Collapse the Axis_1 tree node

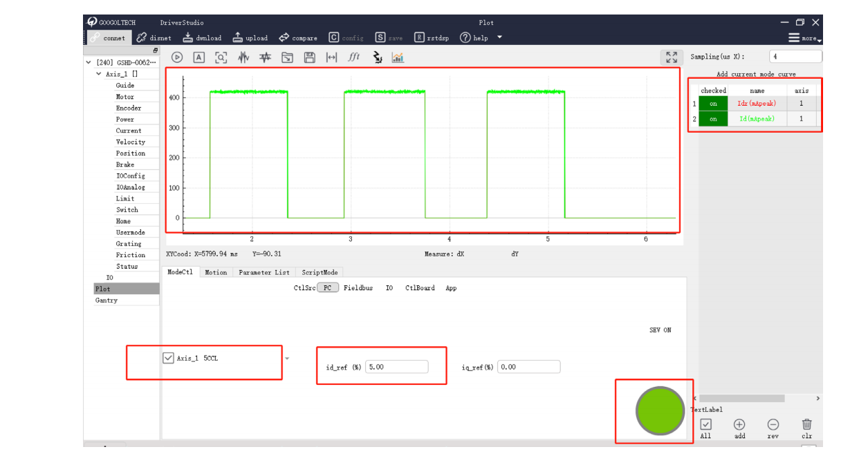[98, 74]
